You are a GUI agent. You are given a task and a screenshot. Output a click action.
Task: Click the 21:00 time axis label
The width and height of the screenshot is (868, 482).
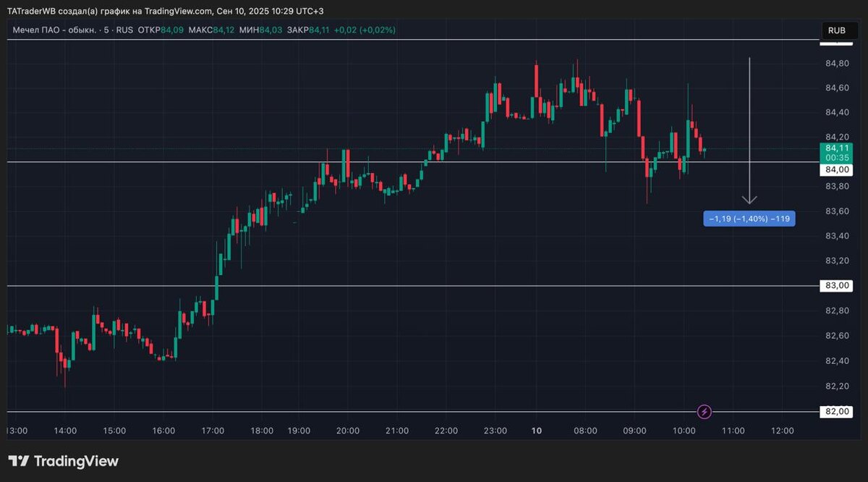pos(397,431)
